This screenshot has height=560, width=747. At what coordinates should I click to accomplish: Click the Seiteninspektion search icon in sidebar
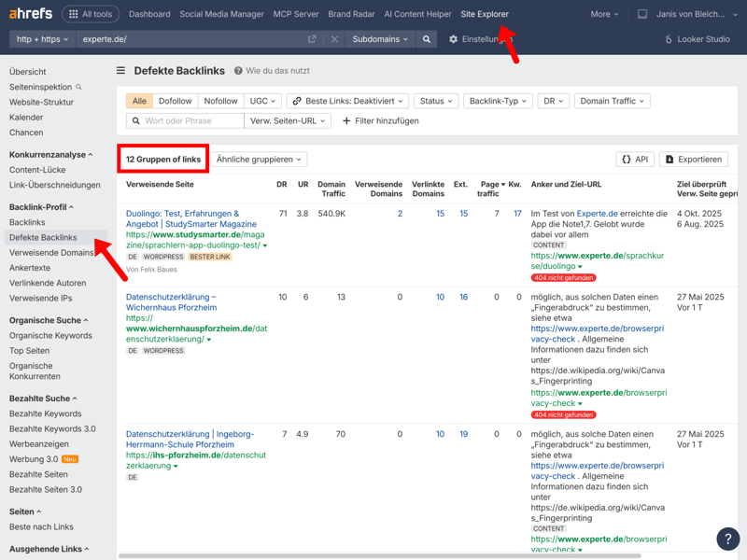click(x=78, y=87)
